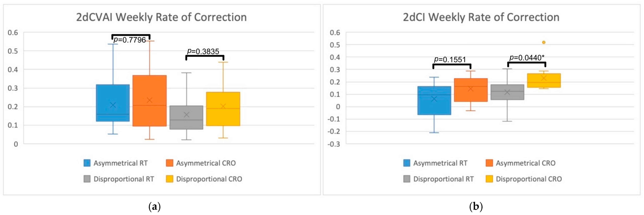Select yellow Disproportional CRO legend swatch in 2dCVAI chart

[x=170, y=179]
